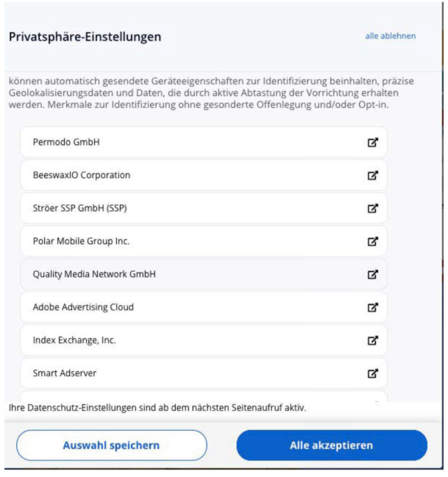This screenshot has height=477, width=448.
Task: Click the Ströer SSP GmbH (SSP) name
Action: click(x=80, y=208)
